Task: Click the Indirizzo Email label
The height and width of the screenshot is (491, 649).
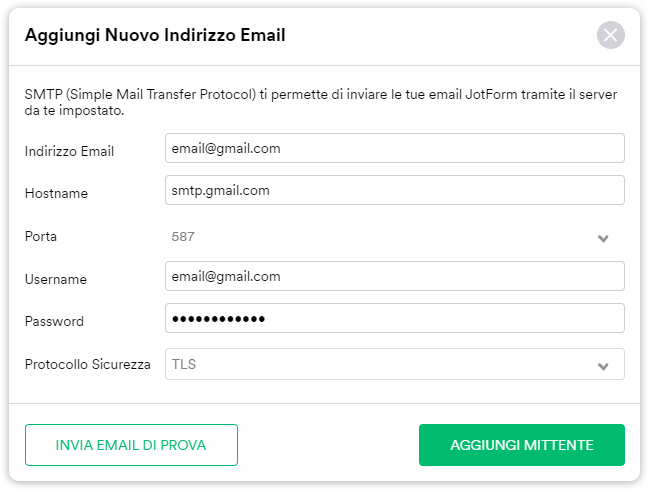Action: click(69, 152)
